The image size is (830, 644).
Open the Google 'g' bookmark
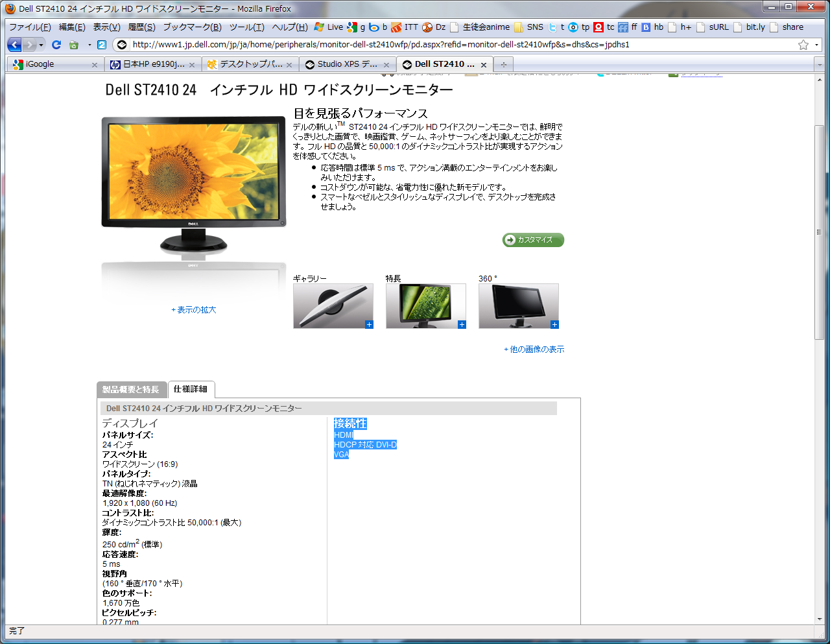click(356, 27)
